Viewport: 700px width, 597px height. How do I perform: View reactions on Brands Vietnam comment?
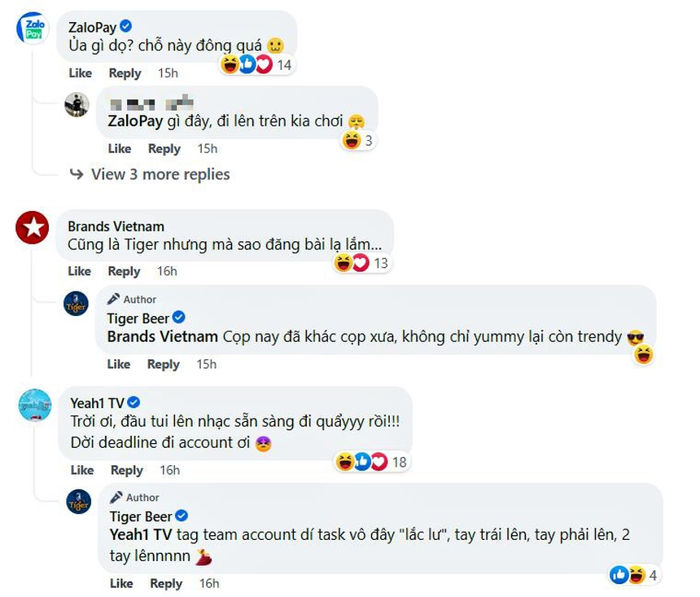361,263
